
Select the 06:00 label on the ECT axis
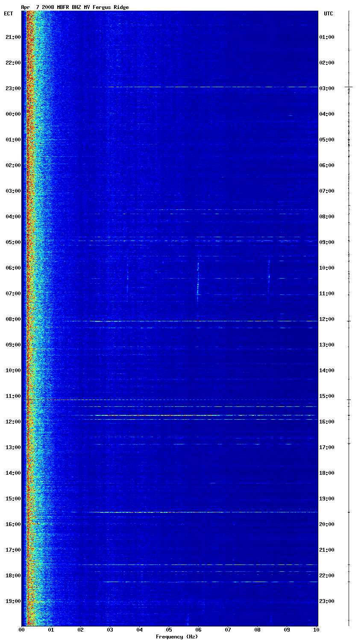pyautogui.click(x=13, y=268)
